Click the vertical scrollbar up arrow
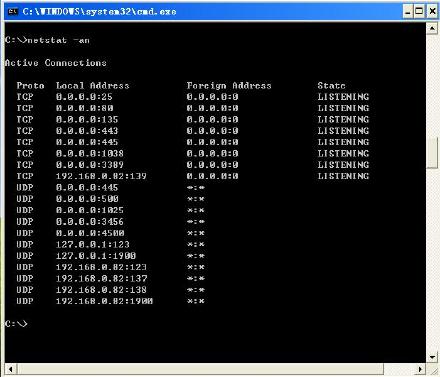 (x=432, y=29)
